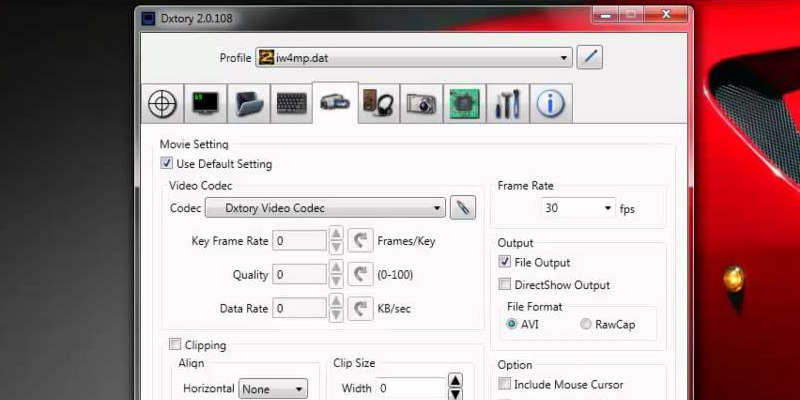Open the folder settings tab
The height and width of the screenshot is (400, 800).
click(249, 104)
